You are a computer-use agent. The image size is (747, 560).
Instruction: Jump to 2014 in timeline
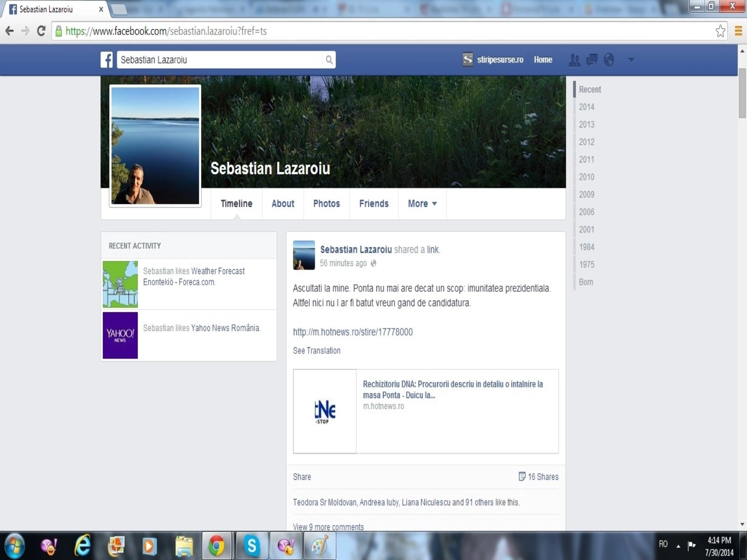point(586,107)
